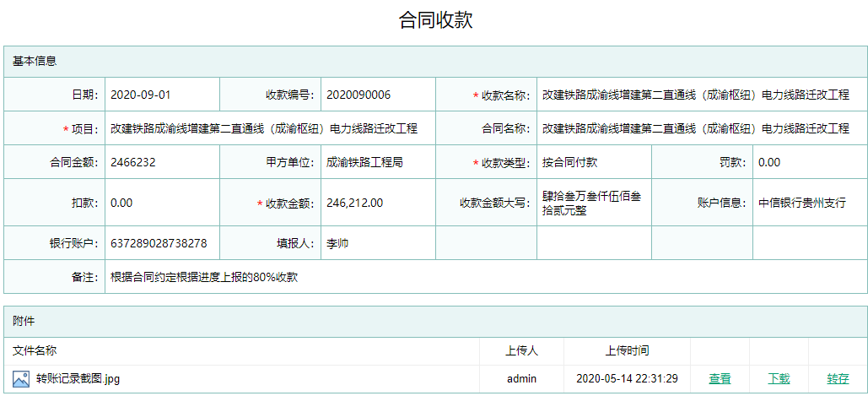Click the 合同金额 value 2466232
Viewport: 868px width, 396px height.
tap(133, 162)
